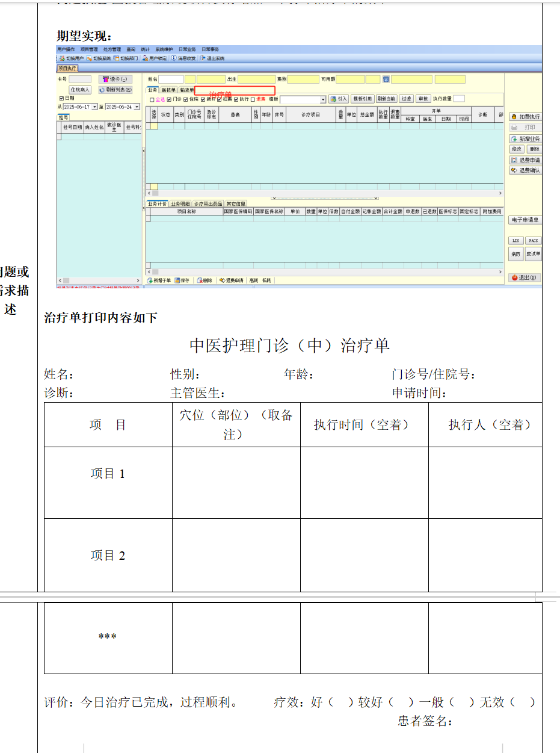Click the 退费申请 button on right panel
The image size is (560, 753).
tap(525, 160)
